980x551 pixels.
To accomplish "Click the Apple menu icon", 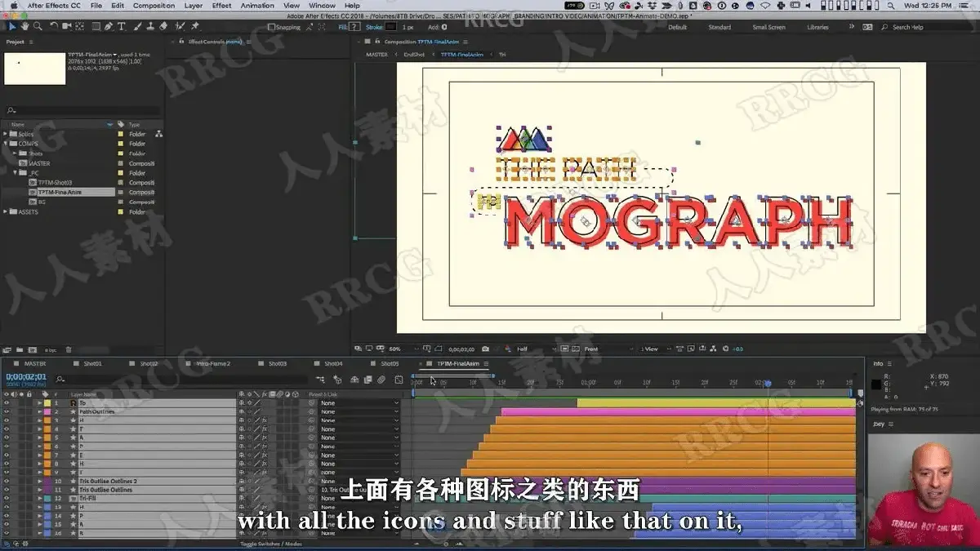I will tap(13, 5).
